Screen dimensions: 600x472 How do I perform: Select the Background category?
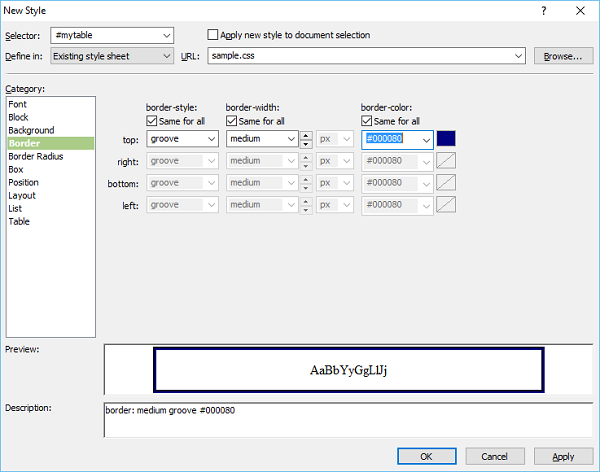pyautogui.click(x=31, y=130)
